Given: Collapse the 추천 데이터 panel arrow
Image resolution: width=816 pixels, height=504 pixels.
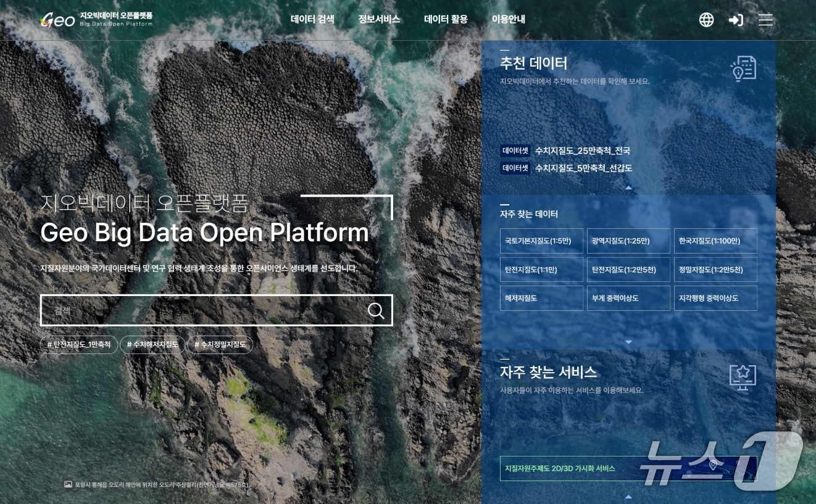Looking at the screenshot, I should click(628, 187).
